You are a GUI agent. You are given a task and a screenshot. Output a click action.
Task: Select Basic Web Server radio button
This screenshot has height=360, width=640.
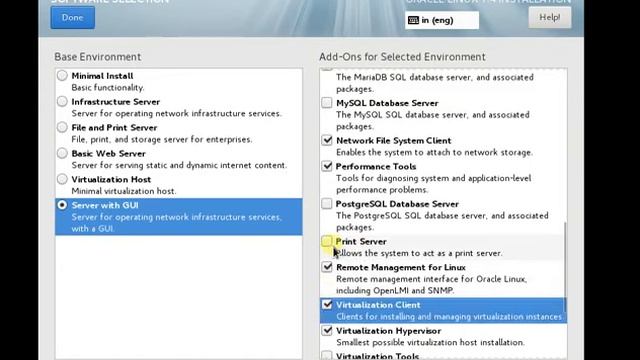point(62,153)
